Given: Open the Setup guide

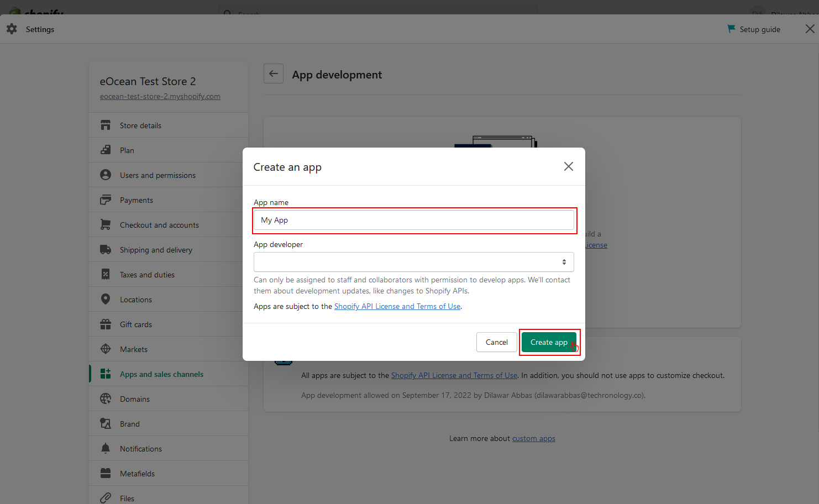Looking at the screenshot, I should (754, 29).
